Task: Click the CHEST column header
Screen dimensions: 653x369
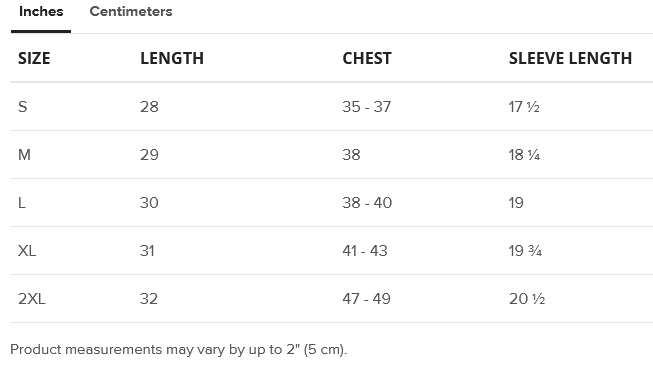Action: [367, 58]
